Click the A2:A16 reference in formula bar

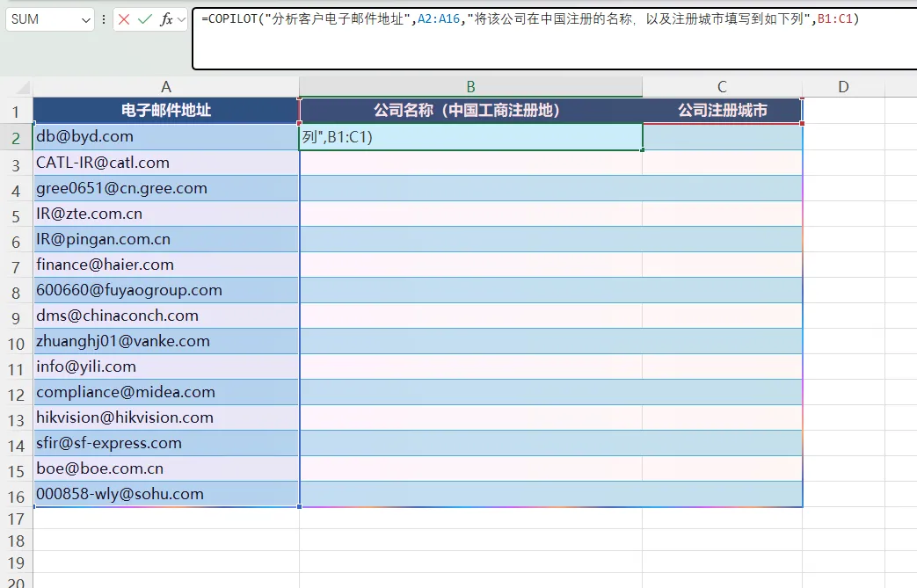coord(439,18)
